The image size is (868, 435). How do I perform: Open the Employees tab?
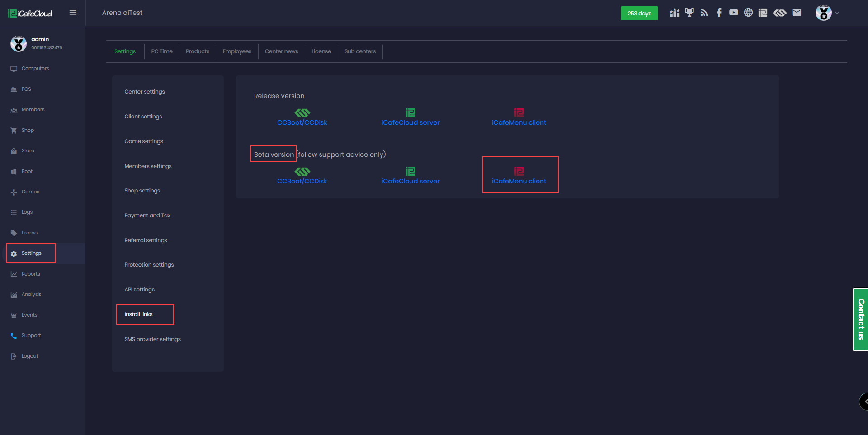pos(237,51)
